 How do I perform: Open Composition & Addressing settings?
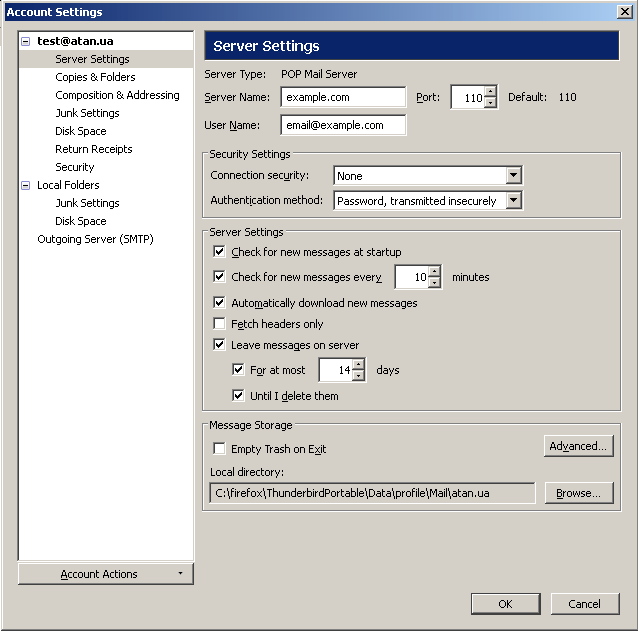pyautogui.click(x=117, y=95)
